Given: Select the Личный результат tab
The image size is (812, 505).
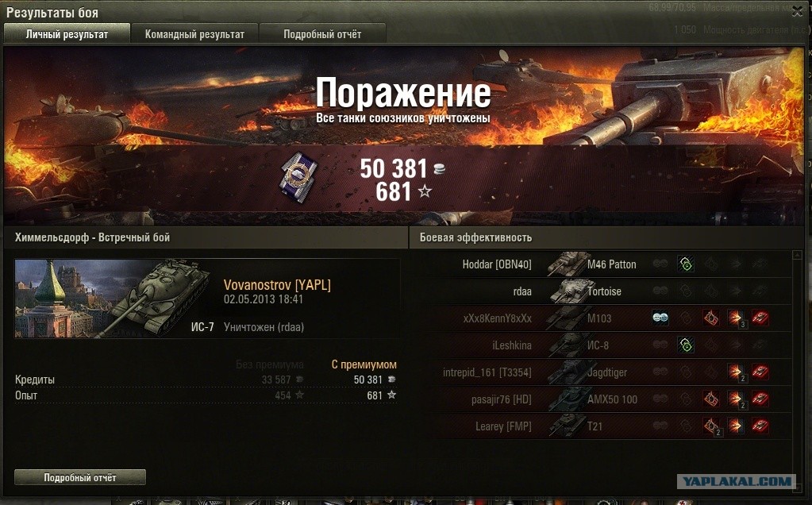Looking at the screenshot, I should point(67,34).
